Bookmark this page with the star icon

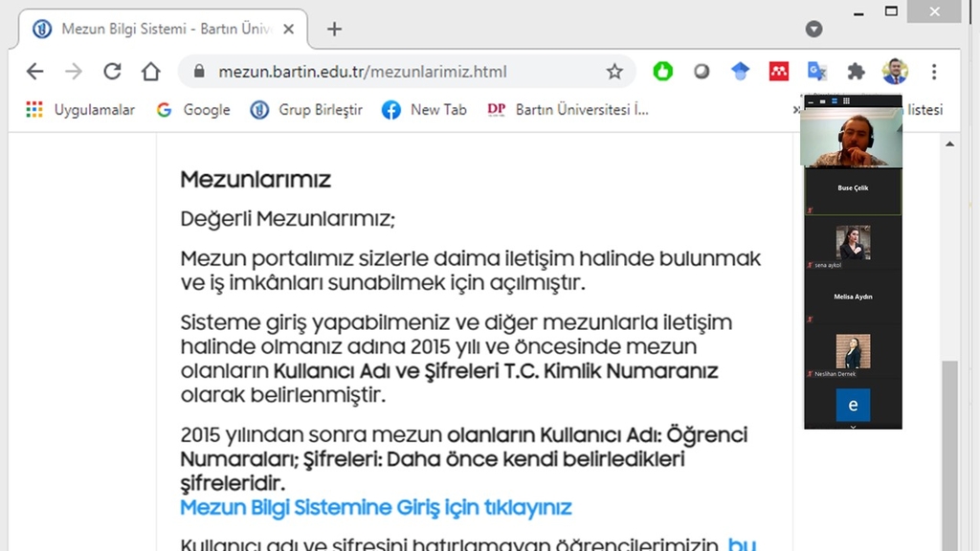coord(615,71)
